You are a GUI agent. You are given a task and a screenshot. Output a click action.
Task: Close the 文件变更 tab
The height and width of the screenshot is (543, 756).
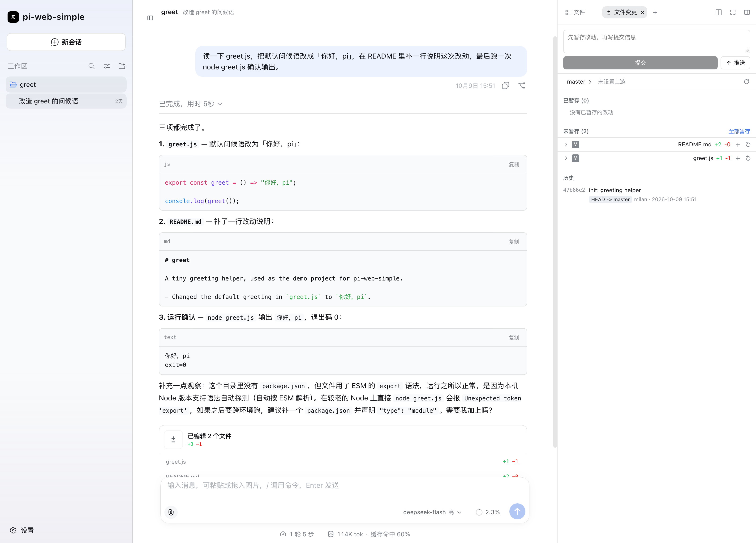642,12
